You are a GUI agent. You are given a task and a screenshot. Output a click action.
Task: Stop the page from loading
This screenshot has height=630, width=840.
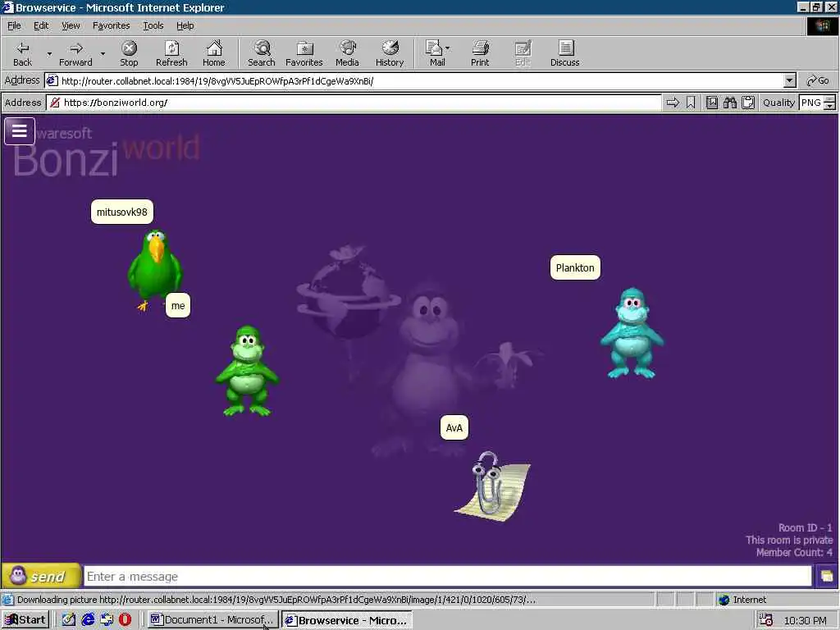point(129,53)
